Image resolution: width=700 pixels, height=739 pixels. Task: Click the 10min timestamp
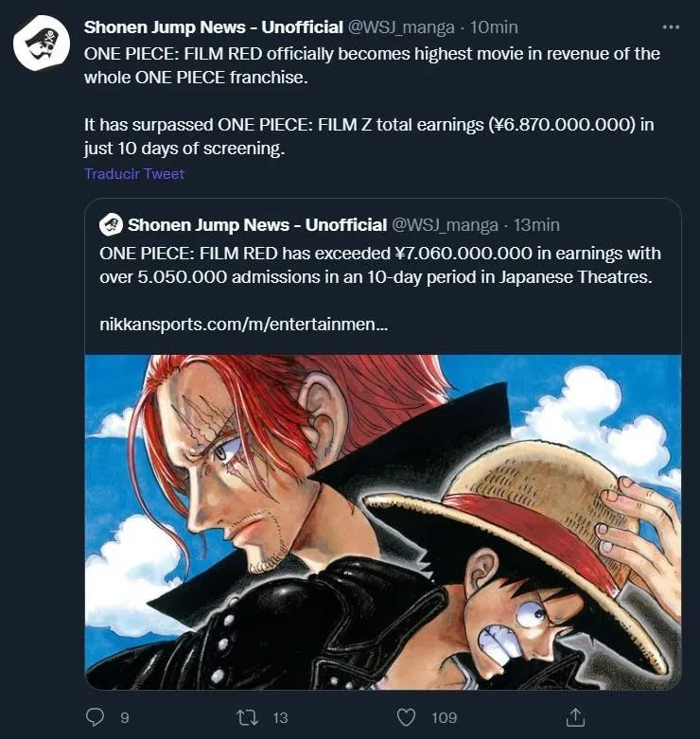tap(494, 27)
